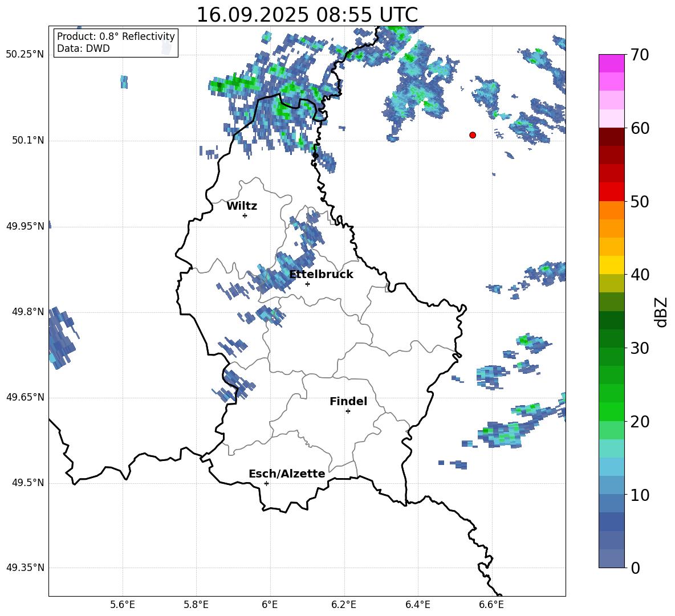
Task: Click the 6.2°E longitude label
Action: pos(344,605)
